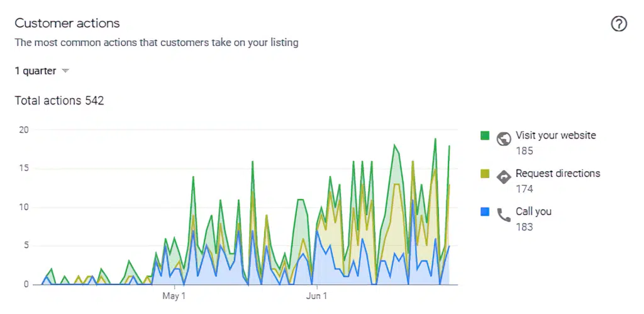Select the Visit your website legend label

pyautogui.click(x=555, y=135)
